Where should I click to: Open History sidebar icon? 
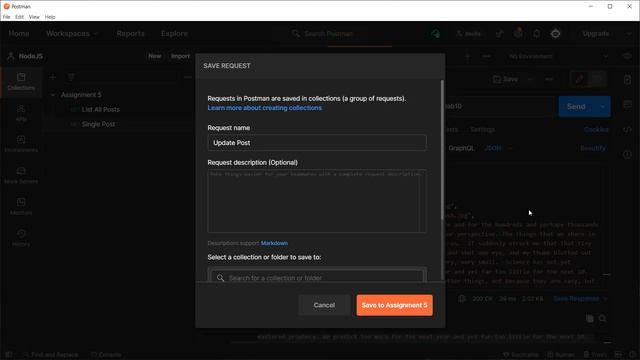point(21,238)
